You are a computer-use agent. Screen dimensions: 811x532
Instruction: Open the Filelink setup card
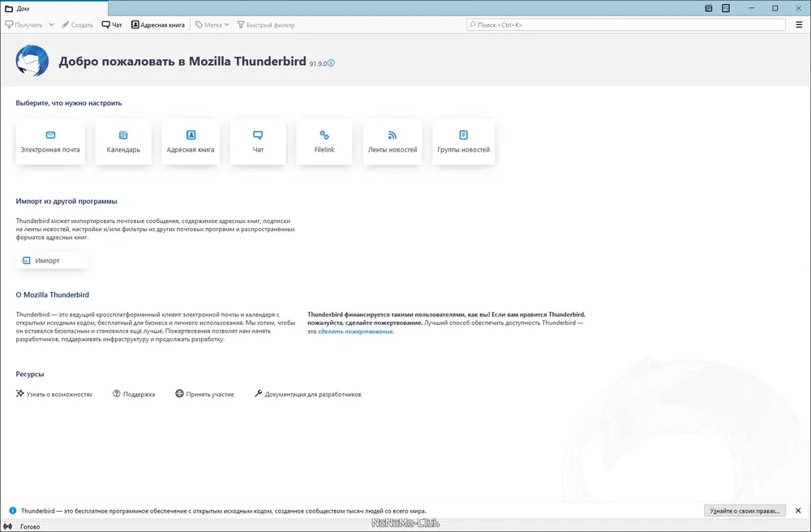324,142
